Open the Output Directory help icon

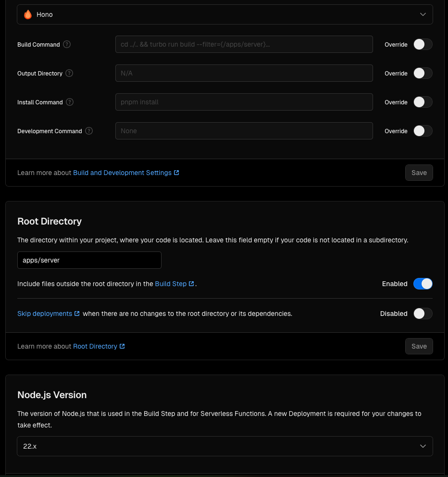click(69, 73)
